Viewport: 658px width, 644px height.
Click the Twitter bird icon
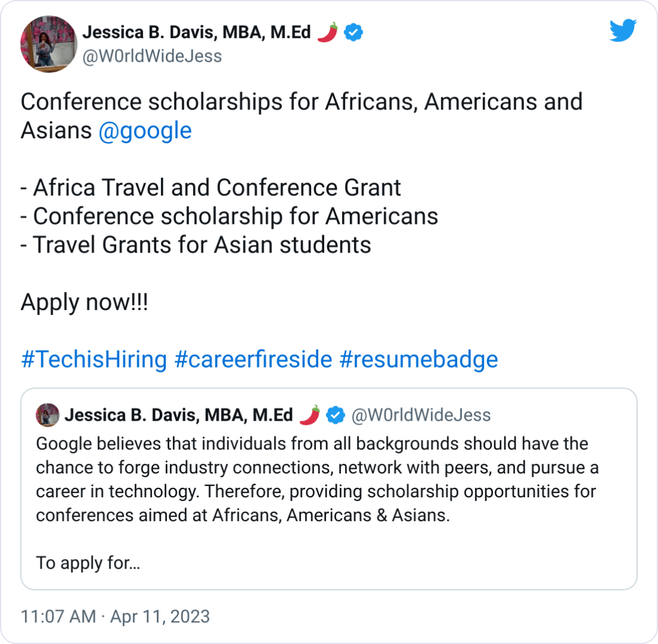click(623, 31)
